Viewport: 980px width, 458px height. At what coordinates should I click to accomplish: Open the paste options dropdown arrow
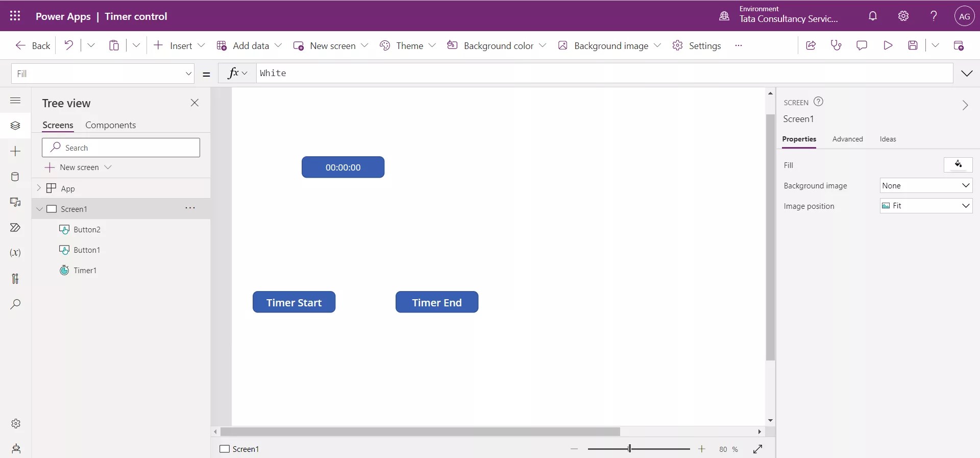136,45
